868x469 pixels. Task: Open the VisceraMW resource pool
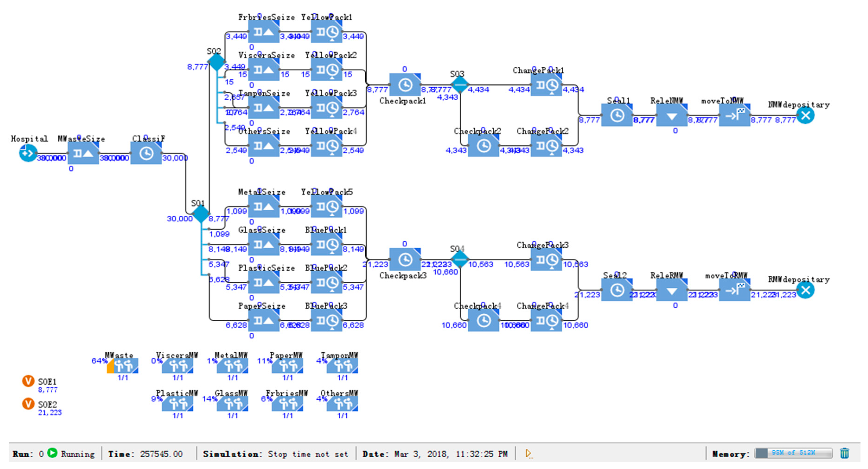(x=178, y=366)
